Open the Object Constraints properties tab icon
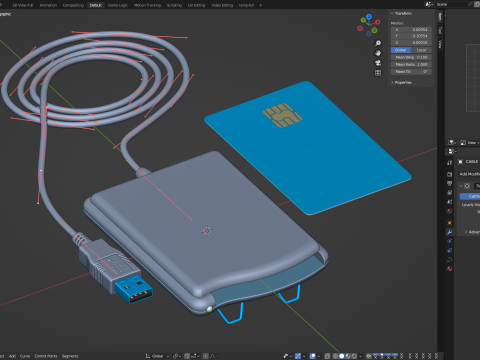Viewport: 480px width, 360px height. point(450,250)
